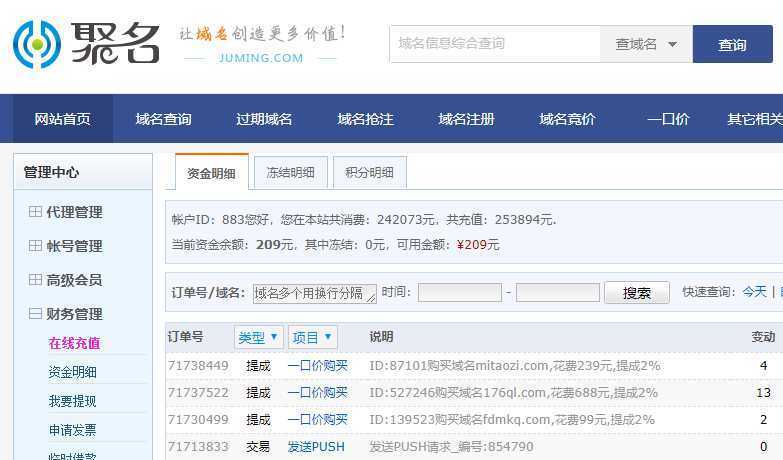Open the 在线充值 sidebar link
This screenshot has width=783, height=460.
coord(74,343)
